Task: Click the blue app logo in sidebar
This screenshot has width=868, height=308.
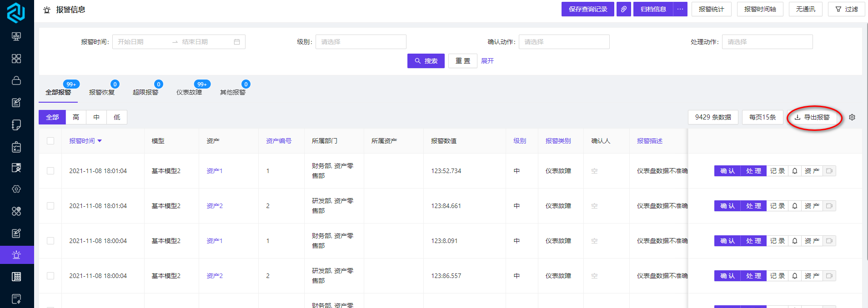Action: point(16,12)
